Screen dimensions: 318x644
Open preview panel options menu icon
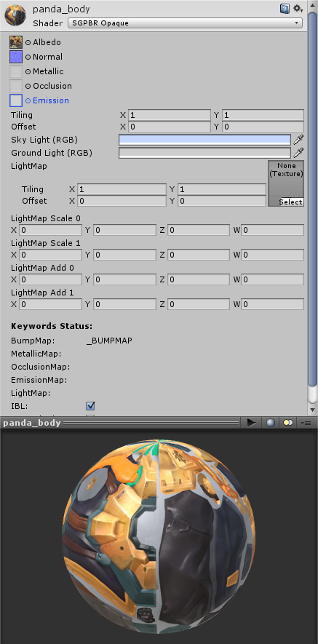[x=305, y=423]
